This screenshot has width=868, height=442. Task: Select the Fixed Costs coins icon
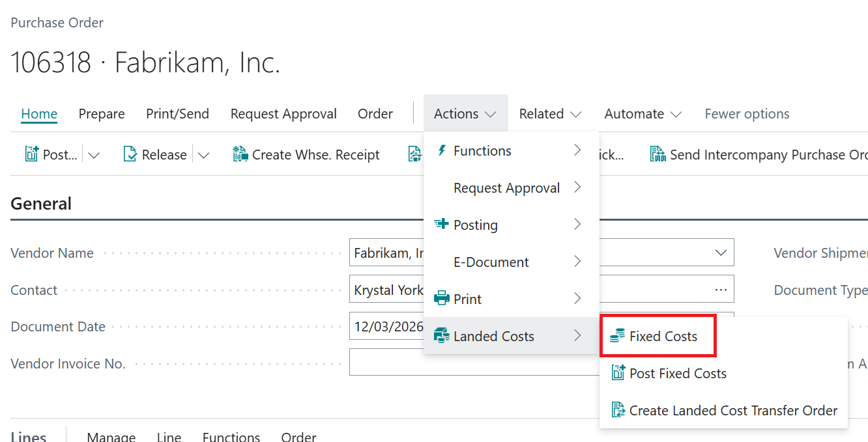click(x=617, y=337)
